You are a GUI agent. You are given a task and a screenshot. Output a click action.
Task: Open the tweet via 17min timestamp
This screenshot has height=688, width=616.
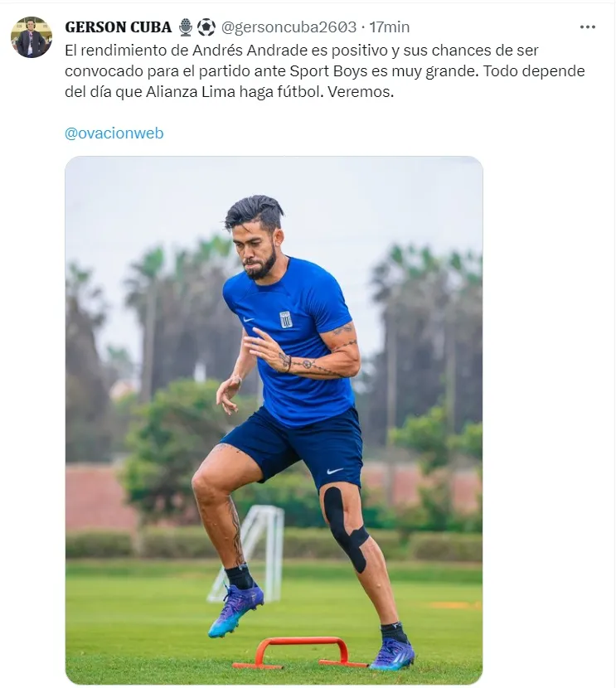coord(389,27)
